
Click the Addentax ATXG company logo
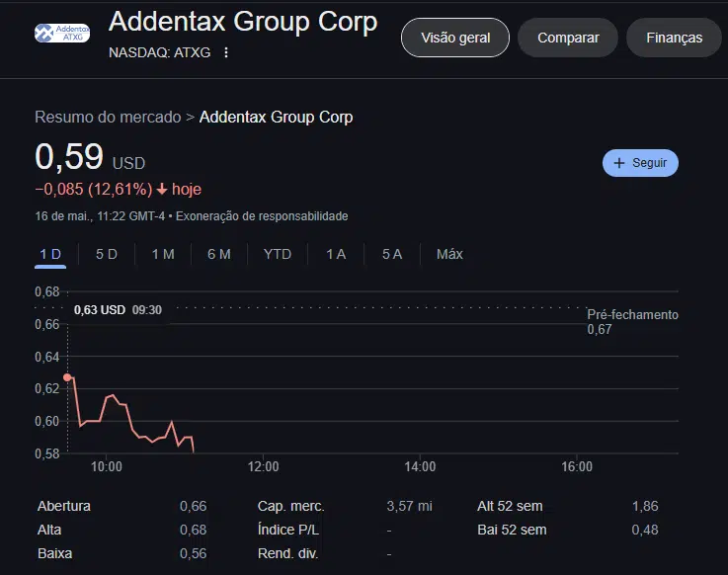tap(62, 33)
